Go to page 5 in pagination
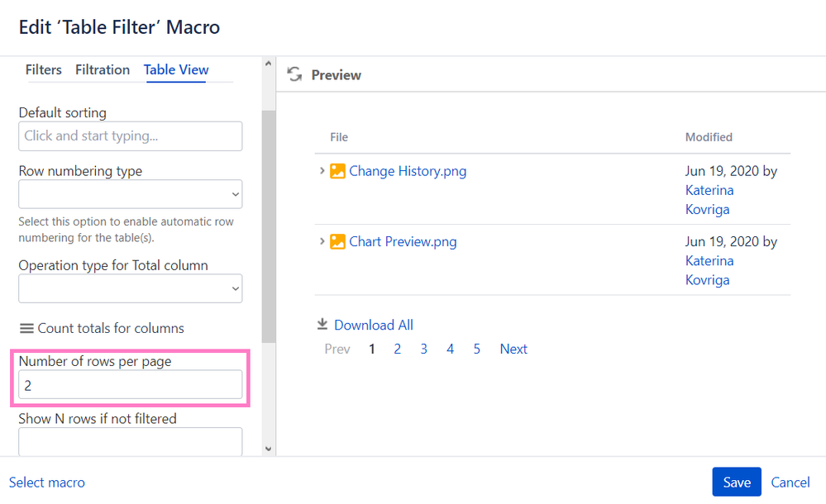This screenshot has width=826, height=504. (x=477, y=349)
